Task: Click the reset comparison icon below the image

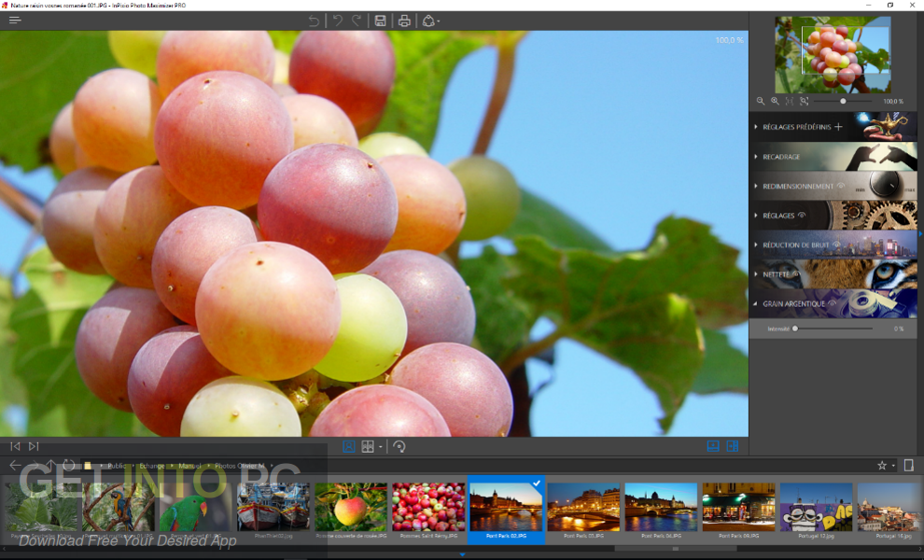Action: 400,446
